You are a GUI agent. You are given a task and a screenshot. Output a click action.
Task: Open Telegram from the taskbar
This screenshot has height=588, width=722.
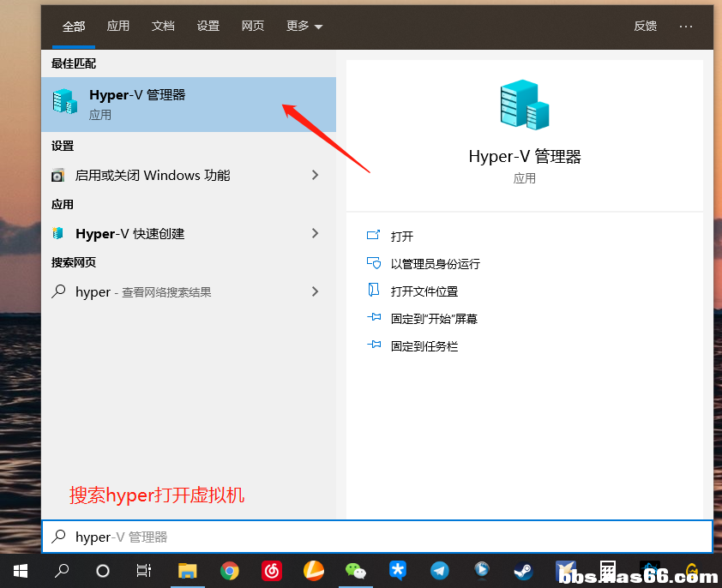(439, 569)
